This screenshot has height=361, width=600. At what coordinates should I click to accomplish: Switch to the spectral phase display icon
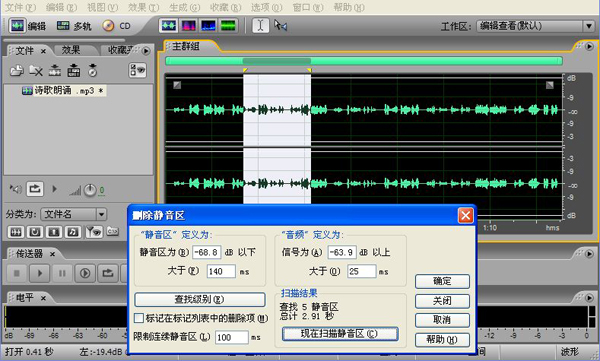coord(228,26)
